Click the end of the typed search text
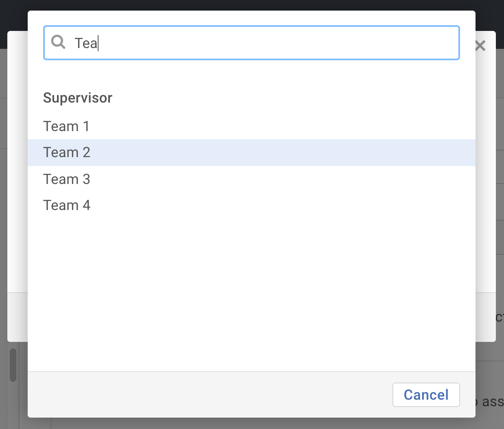 tap(98, 42)
